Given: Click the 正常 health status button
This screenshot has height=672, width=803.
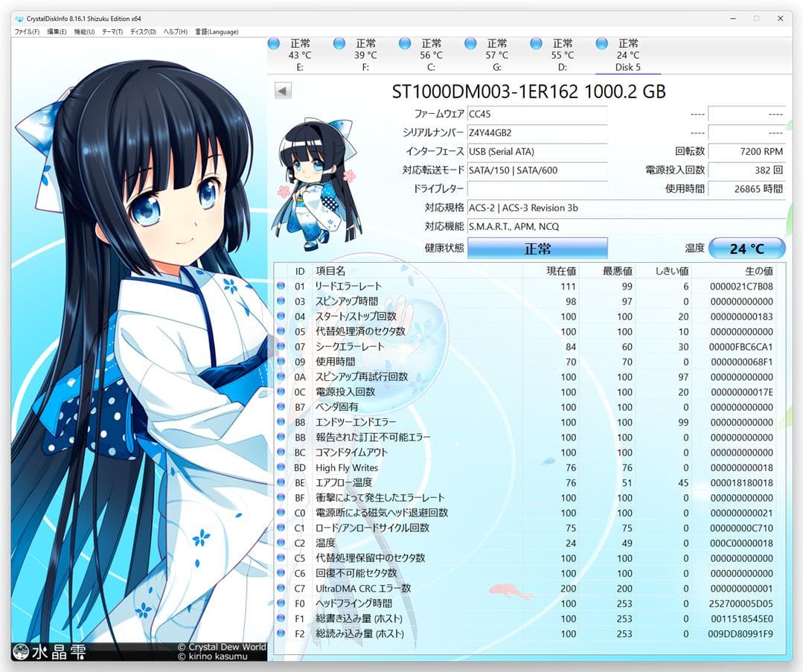Looking at the screenshot, I should pyautogui.click(x=537, y=248).
